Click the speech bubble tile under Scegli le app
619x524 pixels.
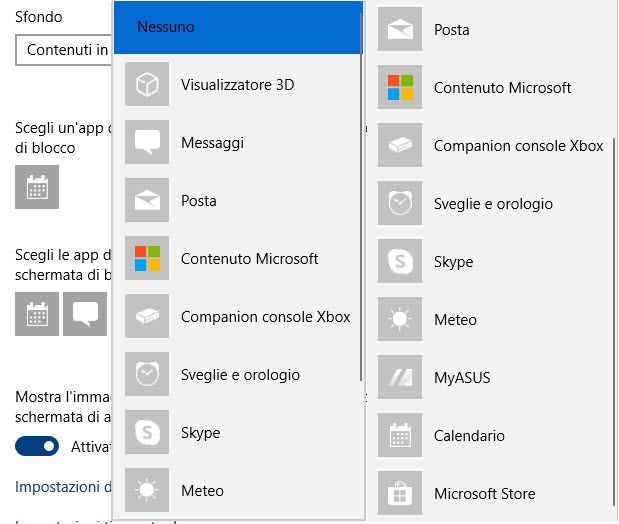coord(85,314)
